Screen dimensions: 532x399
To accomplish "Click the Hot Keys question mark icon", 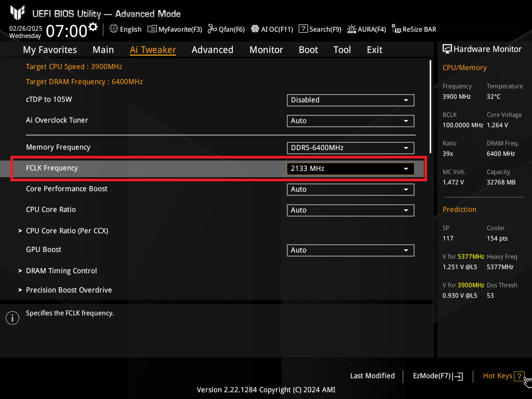I will pyautogui.click(x=519, y=376).
